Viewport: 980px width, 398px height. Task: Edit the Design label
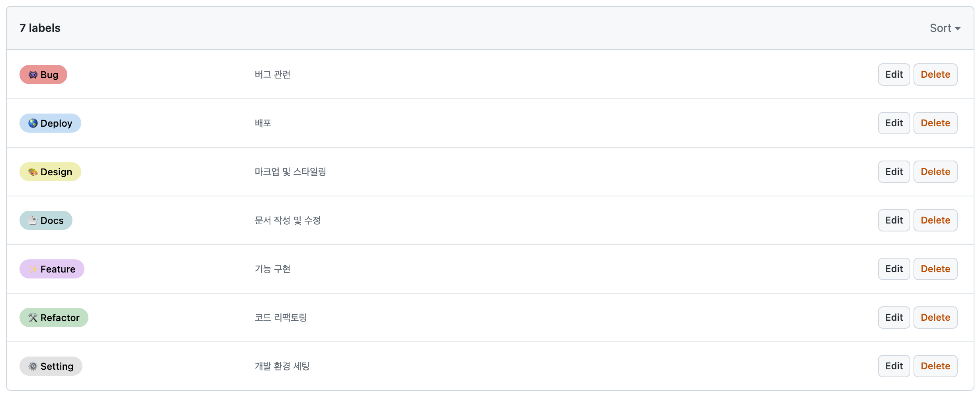pos(894,172)
